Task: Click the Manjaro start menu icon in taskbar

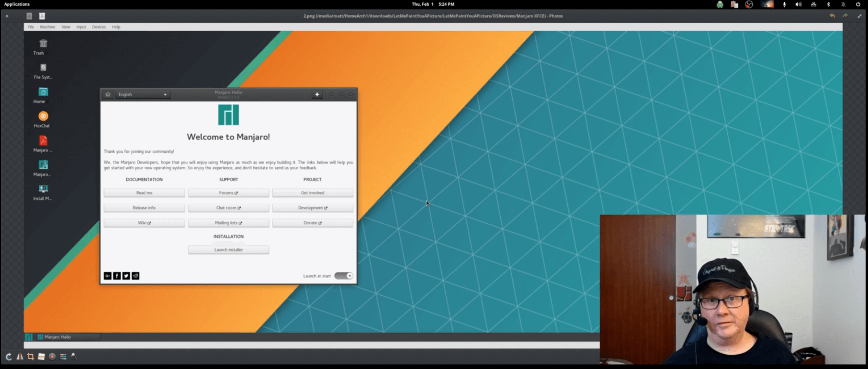Action: (29, 337)
